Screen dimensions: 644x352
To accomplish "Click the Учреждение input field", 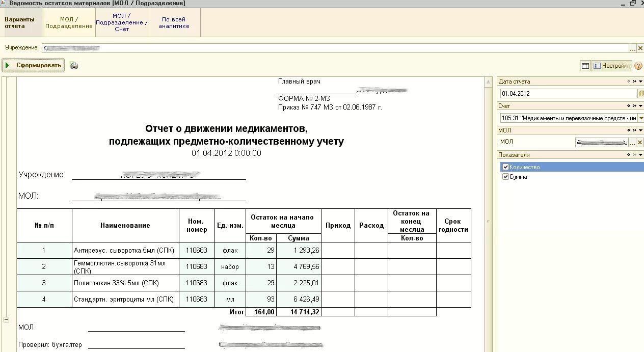I will (x=335, y=48).
